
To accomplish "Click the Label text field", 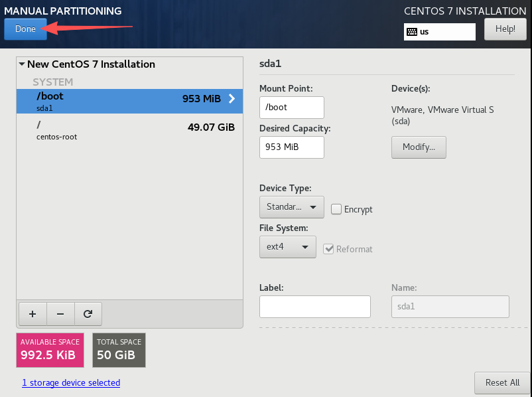I will tap(315, 306).
